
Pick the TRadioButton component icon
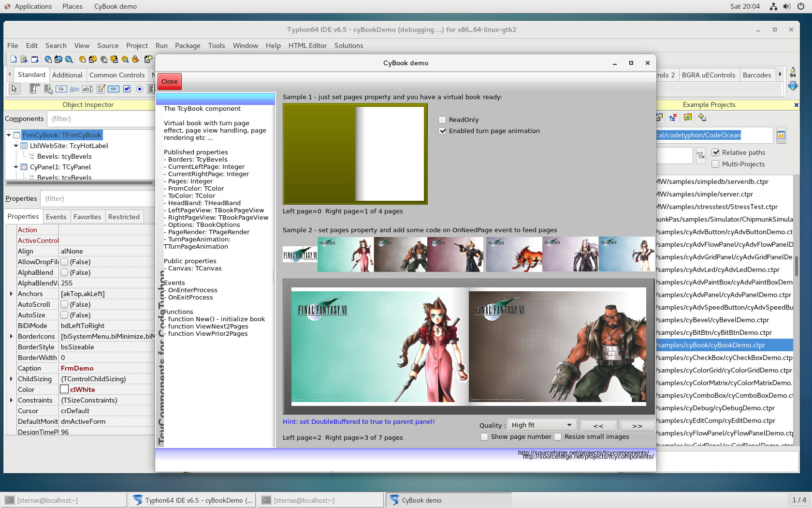(140, 89)
